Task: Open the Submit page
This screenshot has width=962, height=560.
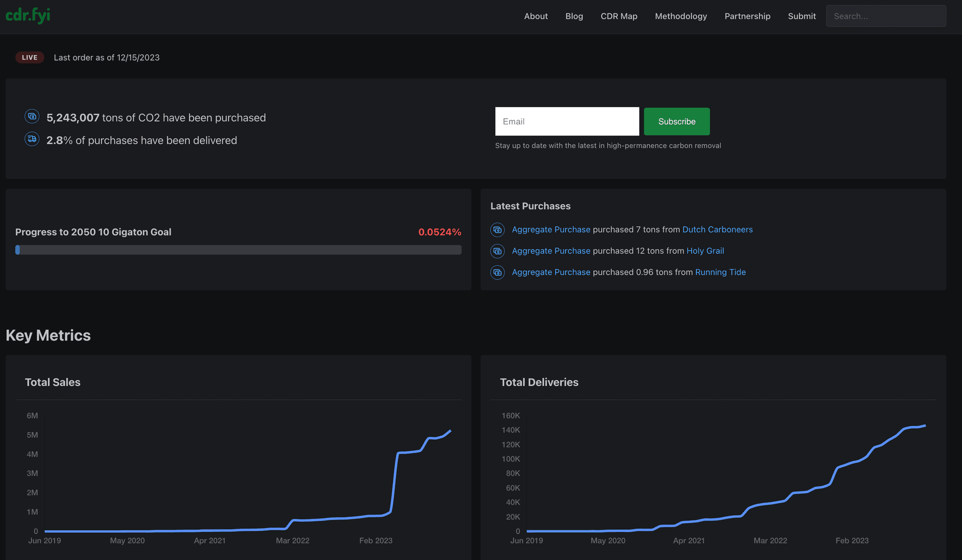Action: coord(802,16)
